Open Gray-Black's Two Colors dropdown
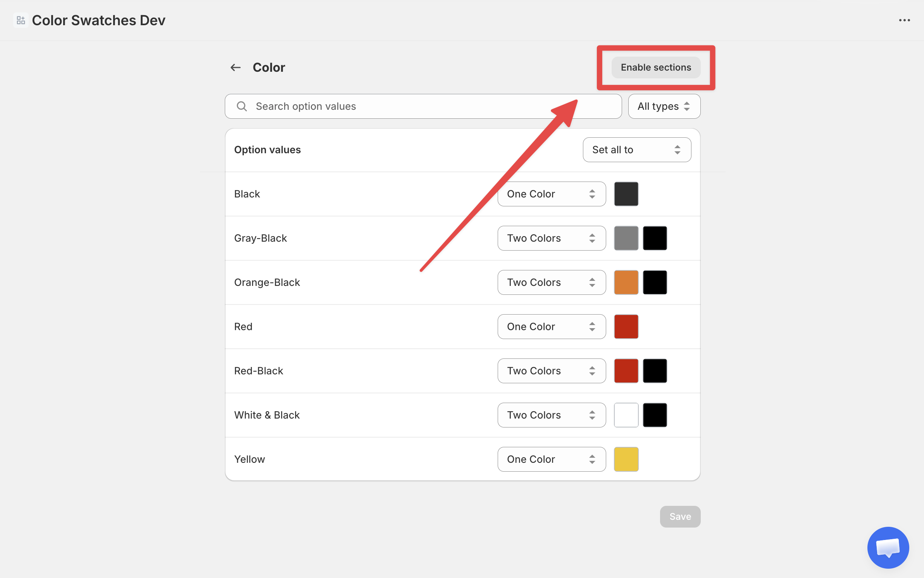 [551, 238]
